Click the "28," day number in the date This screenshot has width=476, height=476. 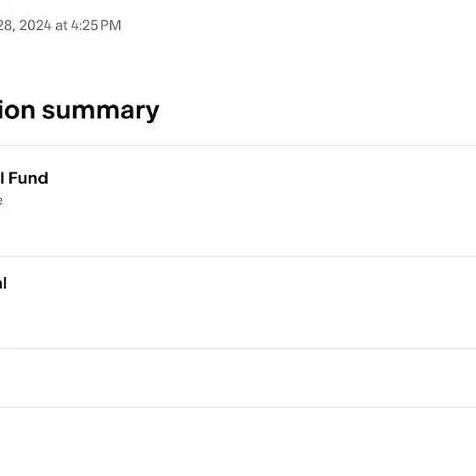(8, 25)
